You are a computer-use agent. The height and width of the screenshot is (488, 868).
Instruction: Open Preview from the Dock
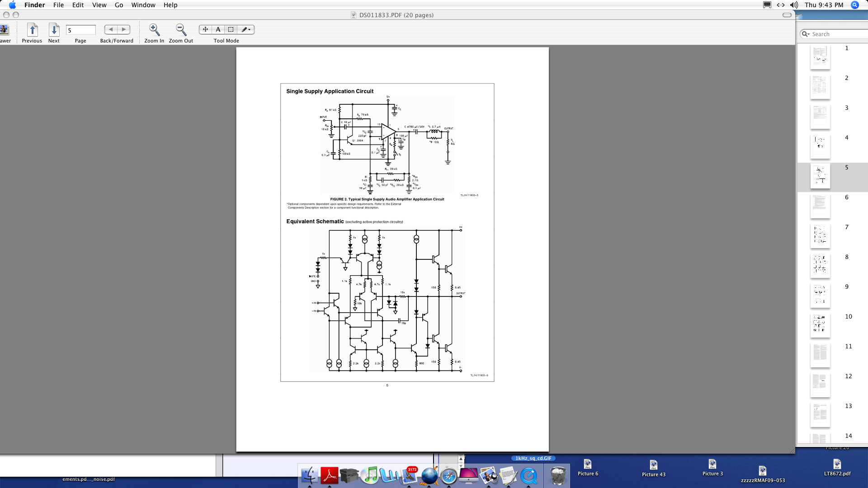pyautogui.click(x=489, y=476)
